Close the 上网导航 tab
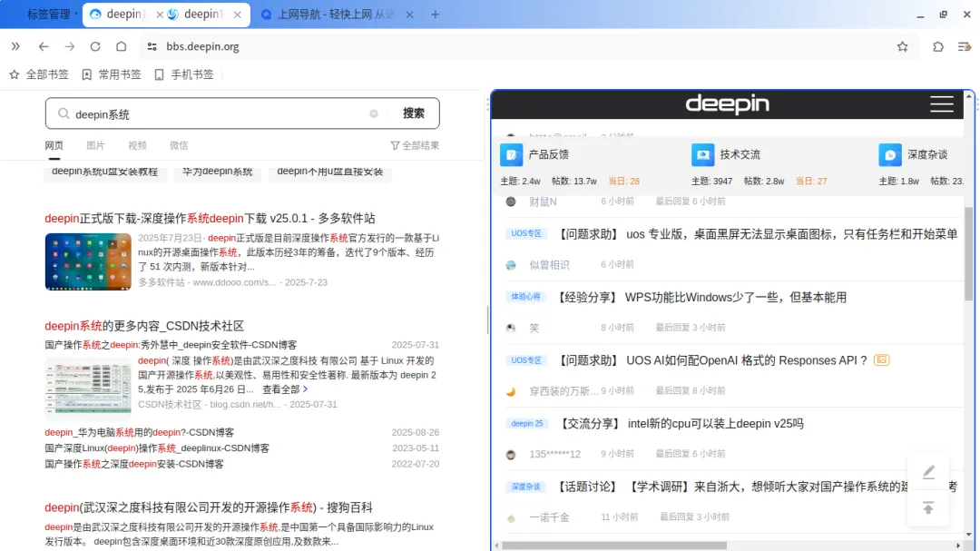 (409, 15)
